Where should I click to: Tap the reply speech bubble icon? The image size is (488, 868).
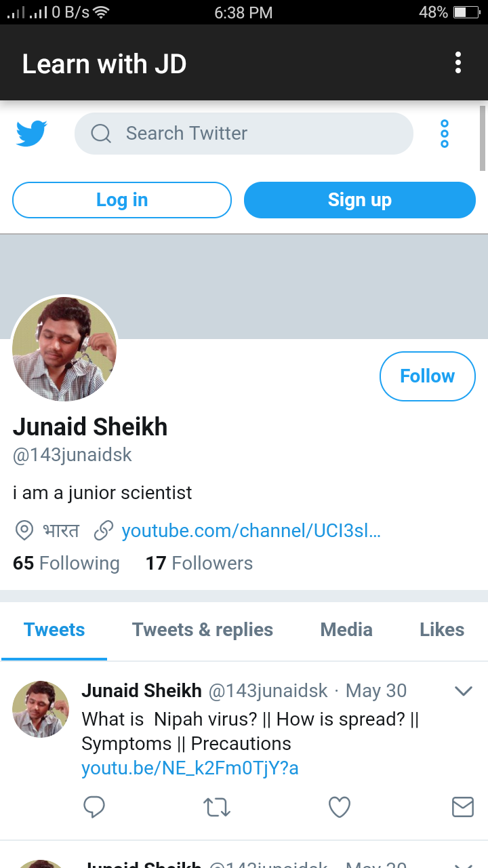(94, 807)
